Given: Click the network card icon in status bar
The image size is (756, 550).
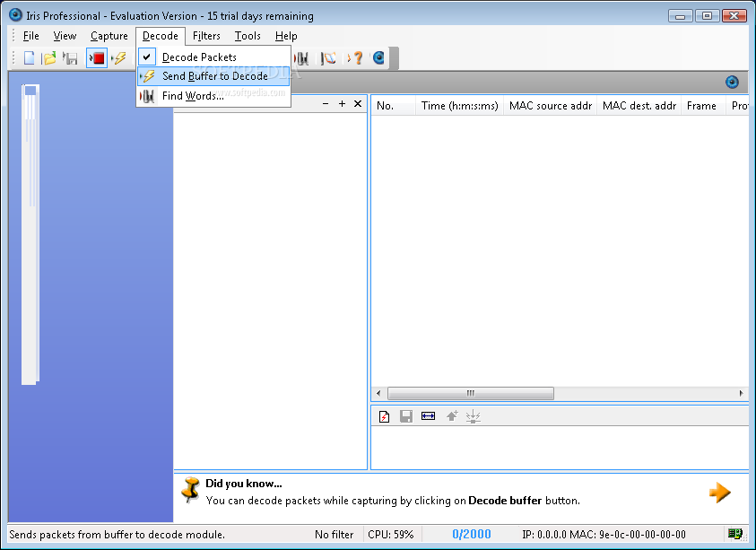Looking at the screenshot, I should [x=734, y=534].
